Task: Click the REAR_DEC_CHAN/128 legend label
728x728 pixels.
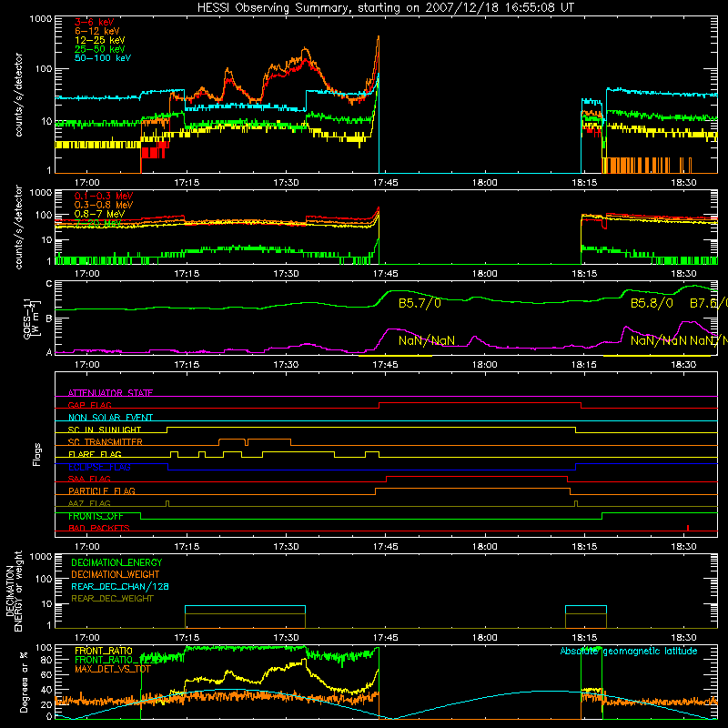Action: pos(120,586)
